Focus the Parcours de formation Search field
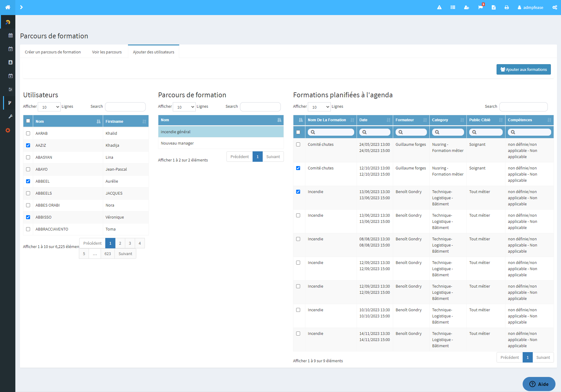 [260, 107]
